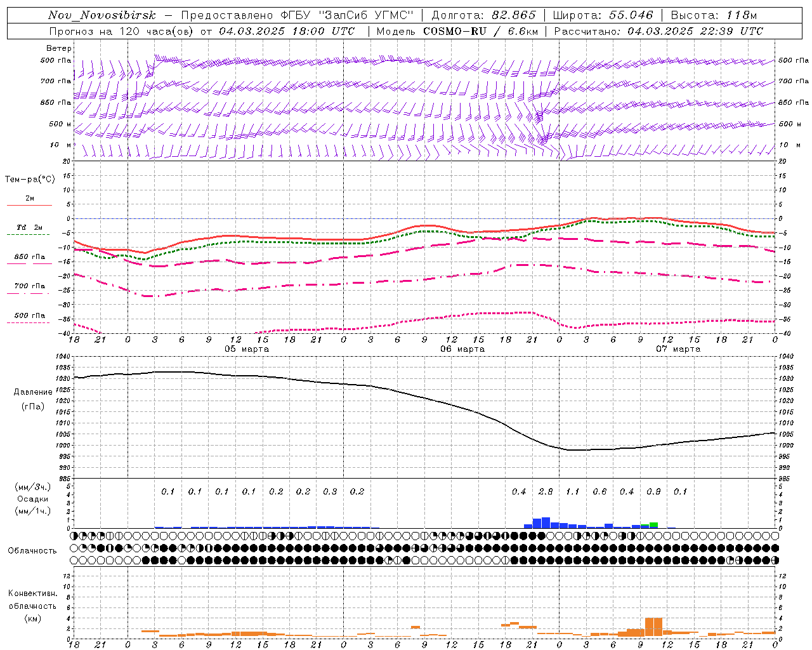Click the tallest orange convective cloud bar
The height and width of the screenshot is (650, 812).
[x=653, y=627]
